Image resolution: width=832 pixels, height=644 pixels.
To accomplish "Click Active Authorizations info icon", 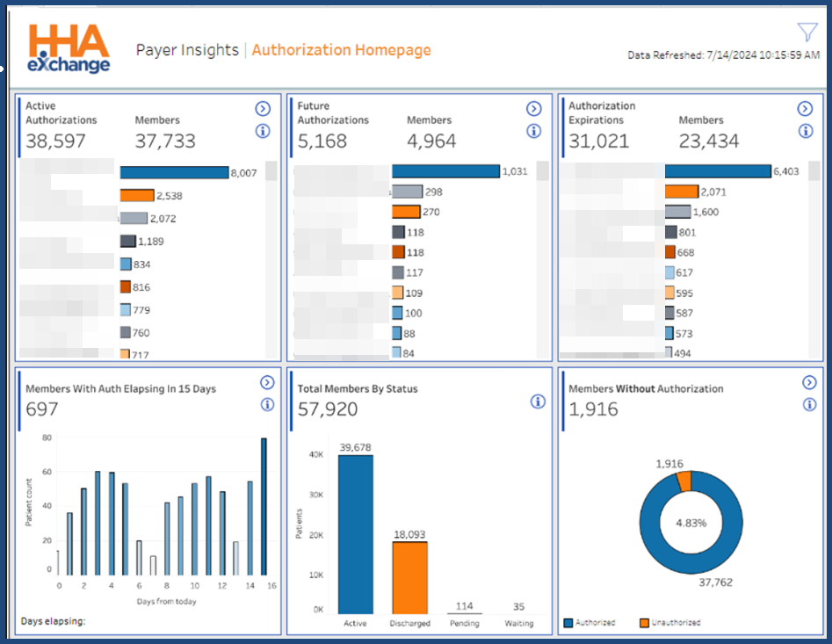I will point(262,131).
